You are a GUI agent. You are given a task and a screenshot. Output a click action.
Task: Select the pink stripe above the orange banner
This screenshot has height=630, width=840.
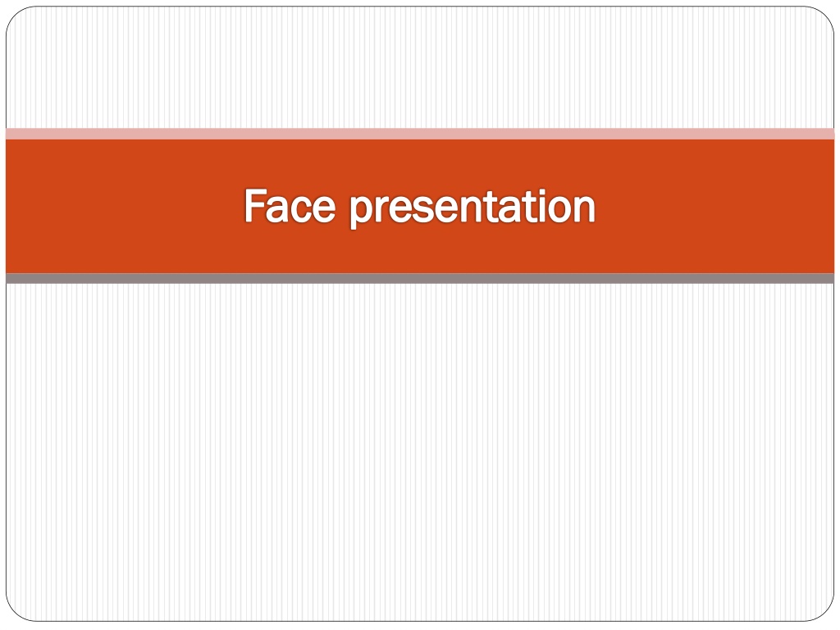(x=420, y=134)
